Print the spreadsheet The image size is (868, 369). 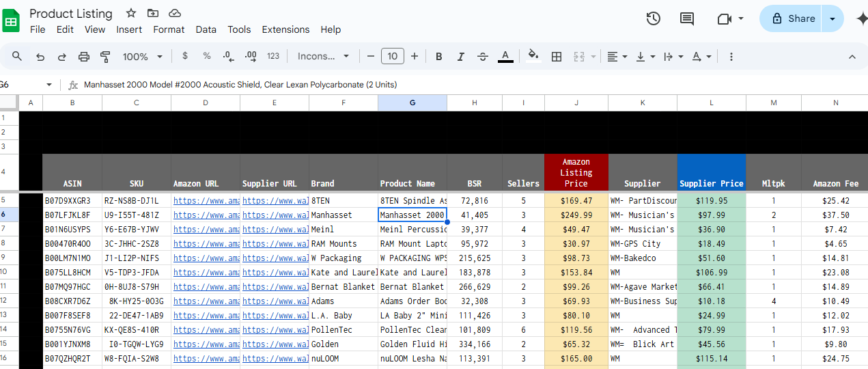(84, 57)
